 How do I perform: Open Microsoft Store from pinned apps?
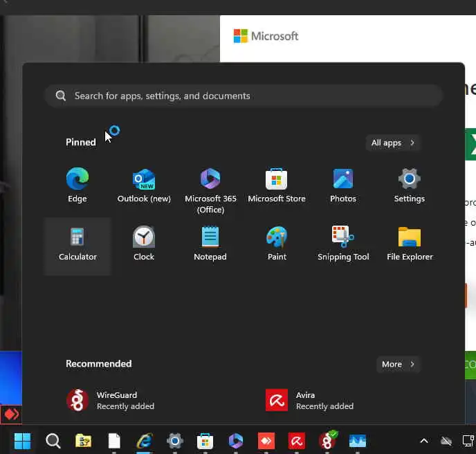coord(277,185)
